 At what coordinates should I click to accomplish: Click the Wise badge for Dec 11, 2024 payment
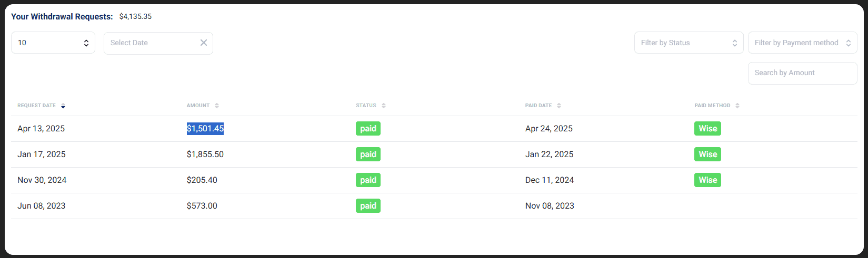pyautogui.click(x=707, y=180)
